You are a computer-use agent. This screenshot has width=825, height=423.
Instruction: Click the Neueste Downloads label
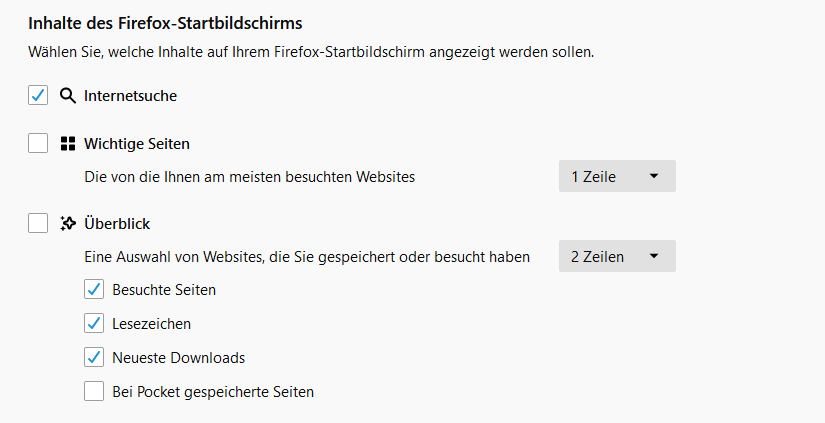tap(178, 358)
